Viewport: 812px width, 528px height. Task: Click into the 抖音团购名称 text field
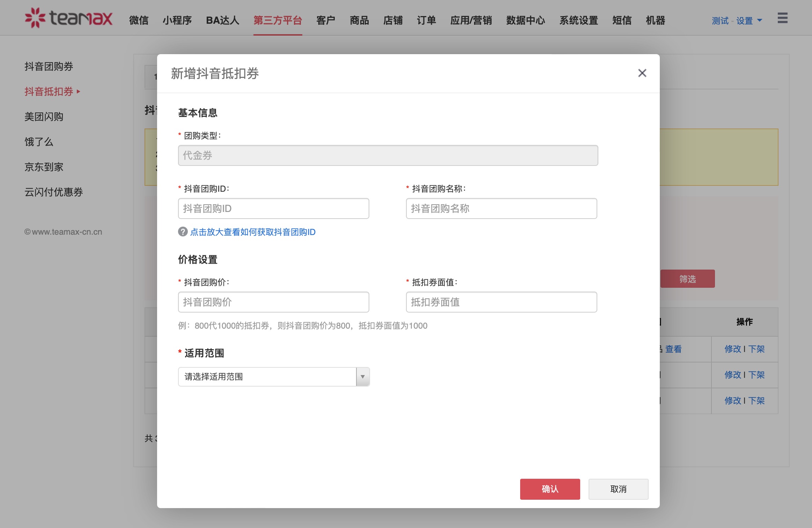[501, 208]
